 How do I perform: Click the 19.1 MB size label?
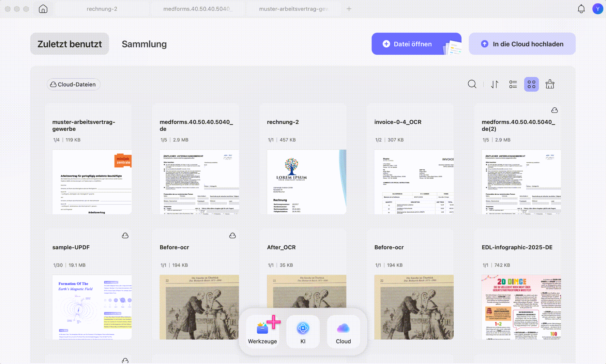77,265
